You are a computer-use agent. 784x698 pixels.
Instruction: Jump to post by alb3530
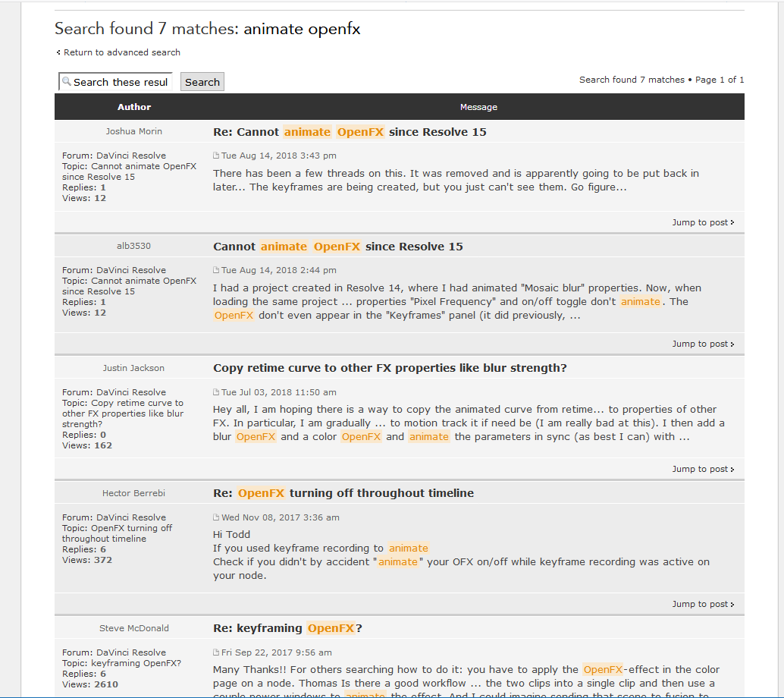click(x=703, y=344)
